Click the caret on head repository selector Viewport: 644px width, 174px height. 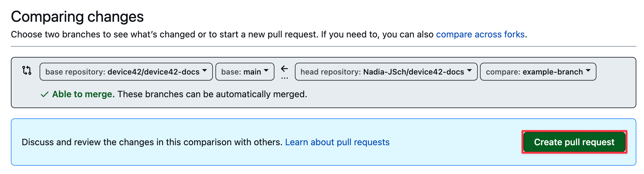(469, 70)
